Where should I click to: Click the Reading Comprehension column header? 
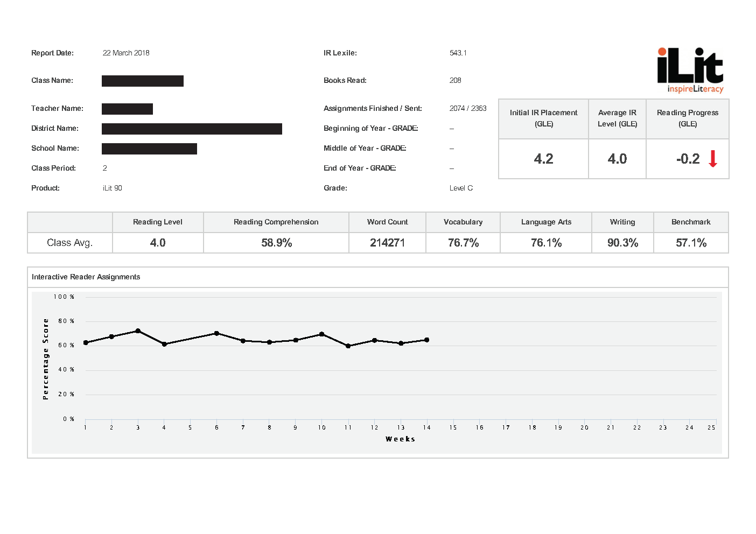276,222
